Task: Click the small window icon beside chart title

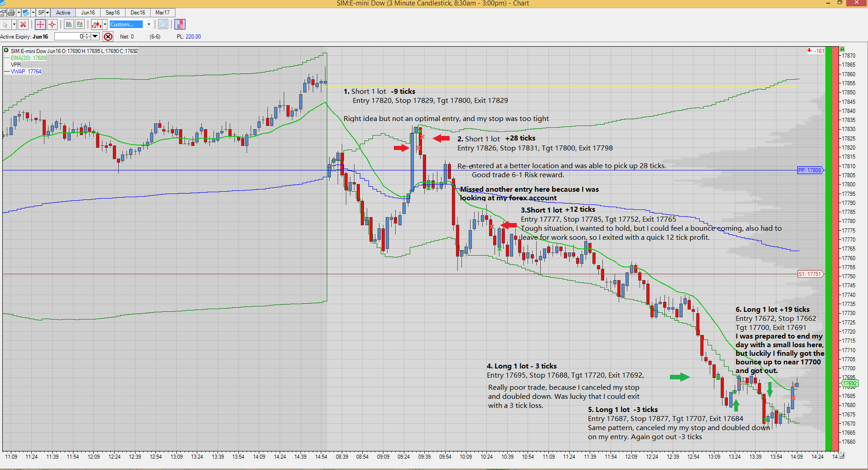Action: tap(5, 51)
